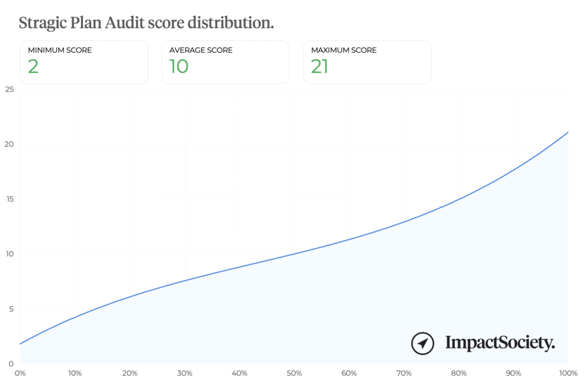Click the 80% x-axis tick label
The height and width of the screenshot is (384, 588).
(458, 374)
